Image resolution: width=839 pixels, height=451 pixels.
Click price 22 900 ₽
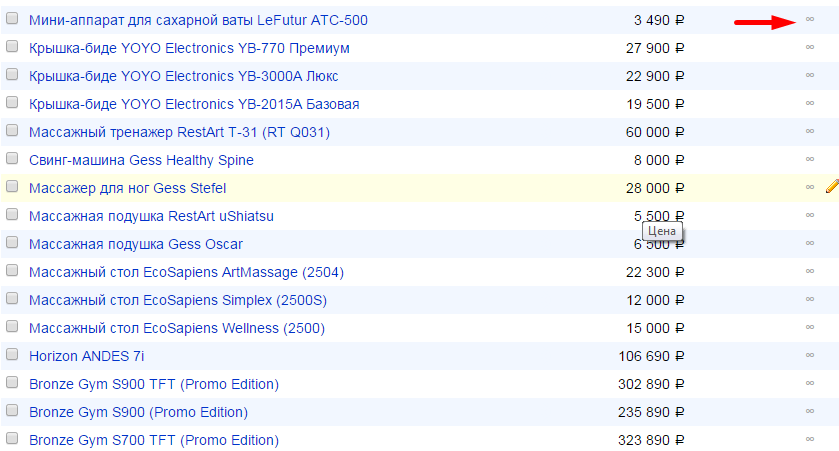coord(655,76)
